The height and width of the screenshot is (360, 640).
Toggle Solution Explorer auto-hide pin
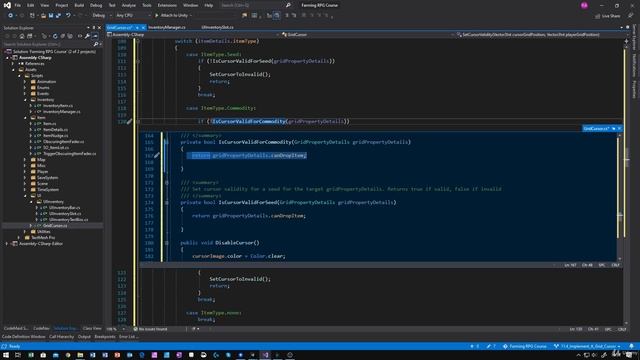pos(93,28)
